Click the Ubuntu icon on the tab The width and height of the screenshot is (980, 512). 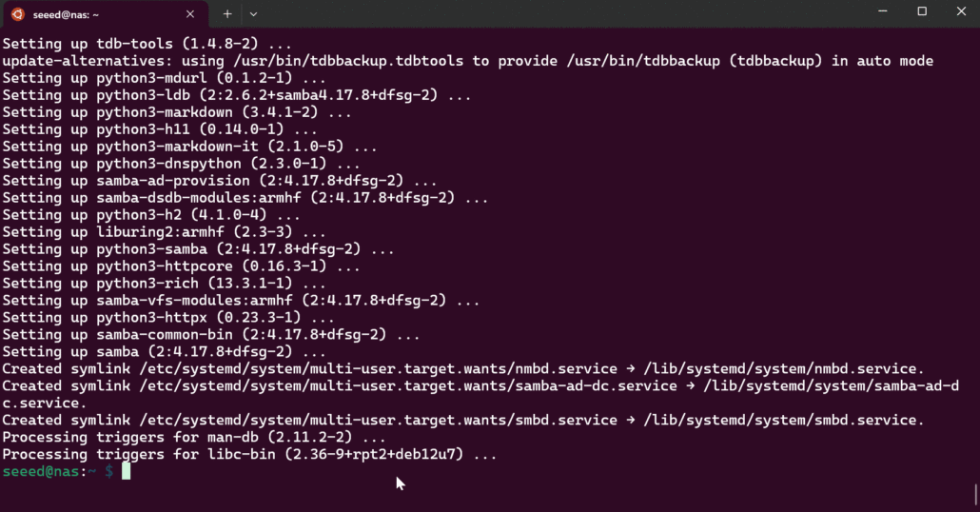tap(17, 14)
